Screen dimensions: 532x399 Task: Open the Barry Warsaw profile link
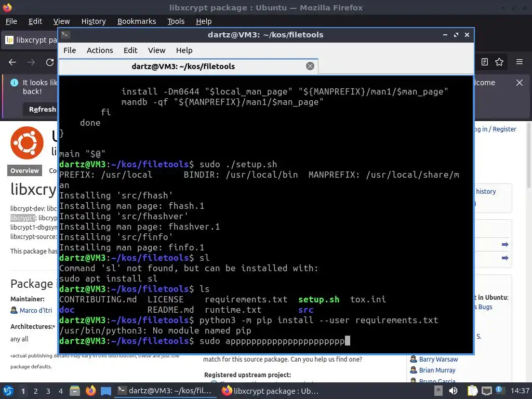(x=438, y=359)
